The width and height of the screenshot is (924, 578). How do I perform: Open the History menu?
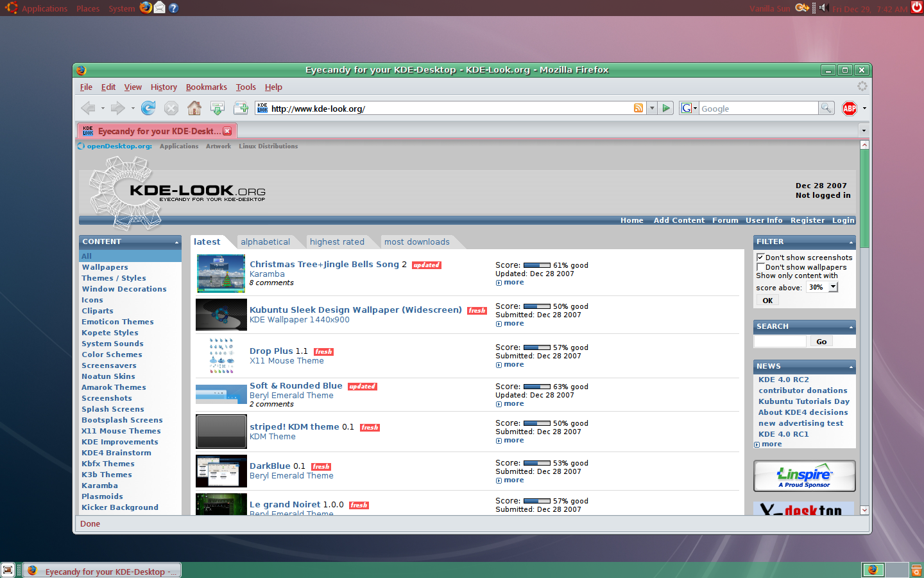(x=164, y=87)
